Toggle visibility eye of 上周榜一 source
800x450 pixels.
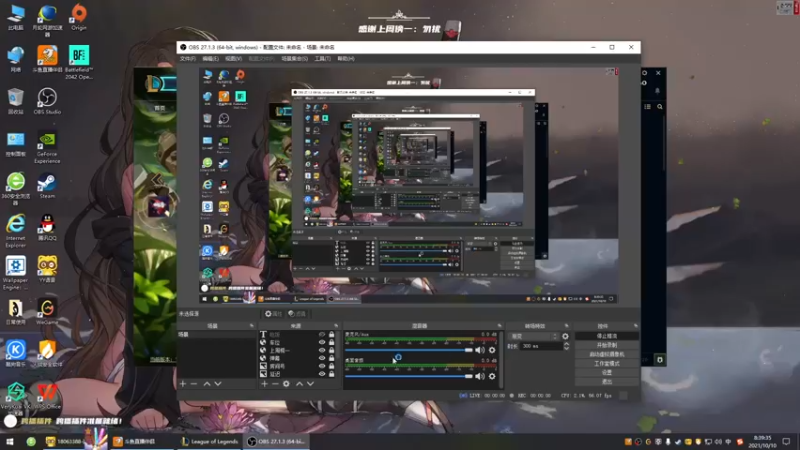coord(322,351)
